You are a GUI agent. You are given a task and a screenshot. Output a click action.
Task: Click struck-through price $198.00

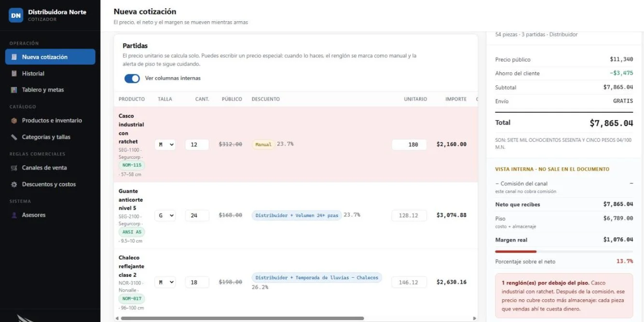pos(231,282)
